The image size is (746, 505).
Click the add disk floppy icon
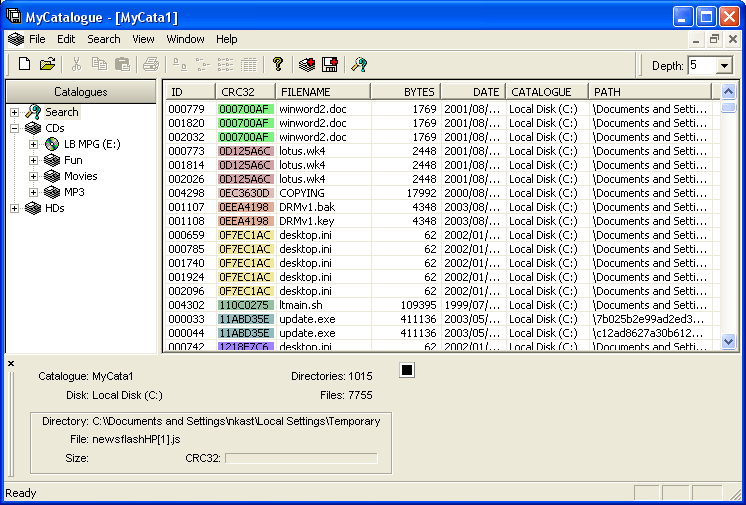pos(330,64)
